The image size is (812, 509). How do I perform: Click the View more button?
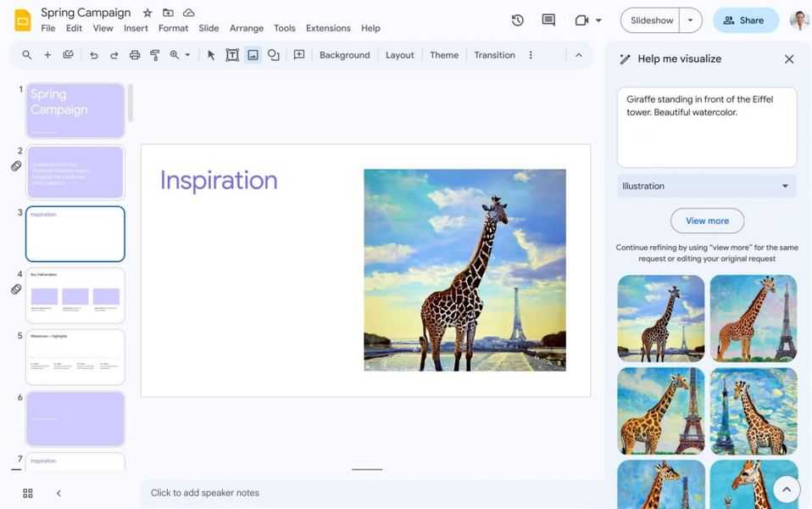(707, 221)
